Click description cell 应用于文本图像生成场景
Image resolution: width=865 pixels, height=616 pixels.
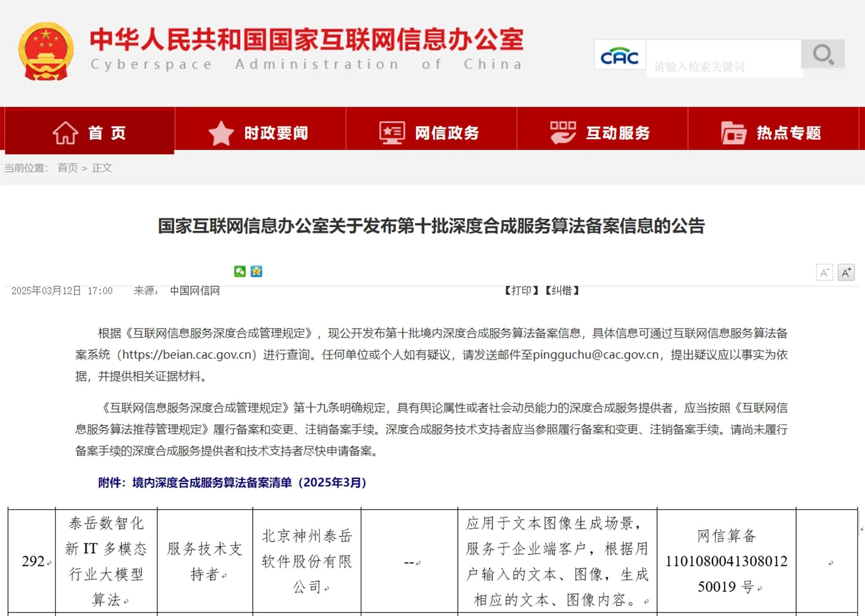[x=557, y=561]
